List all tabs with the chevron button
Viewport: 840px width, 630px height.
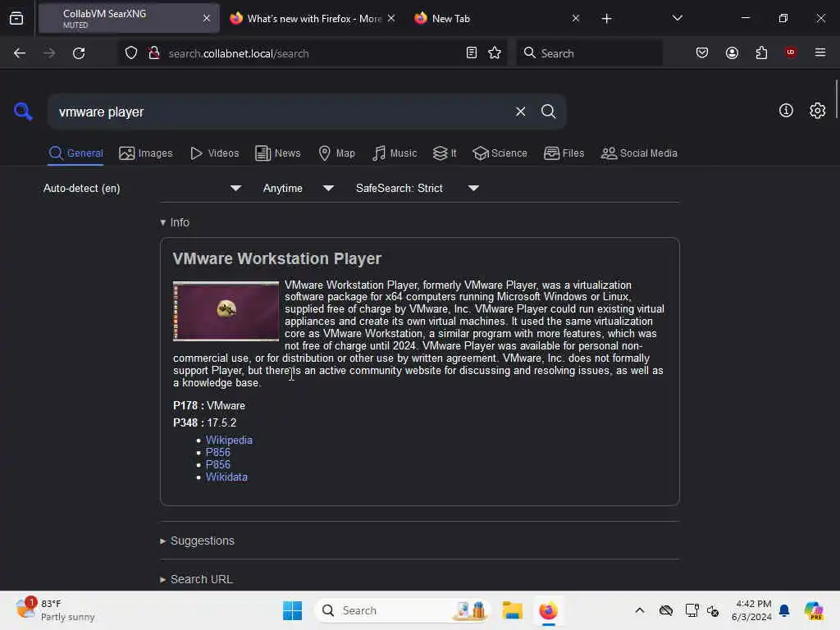tap(677, 18)
